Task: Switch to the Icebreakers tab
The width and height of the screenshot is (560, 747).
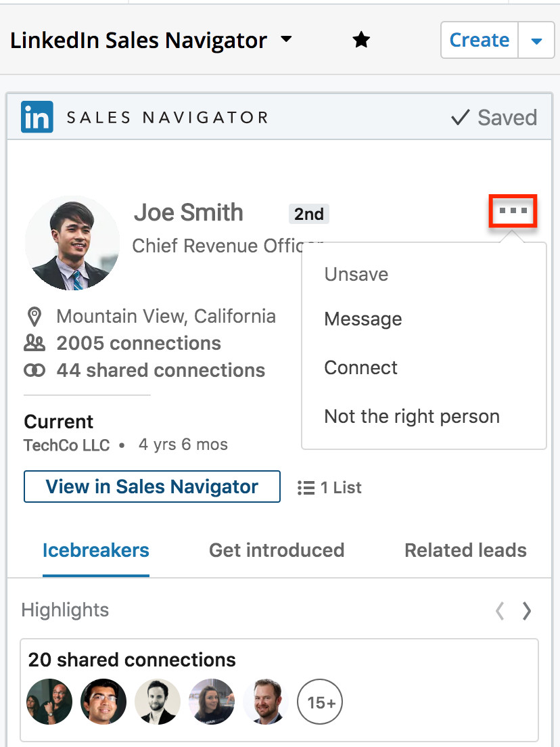Action: coord(96,550)
